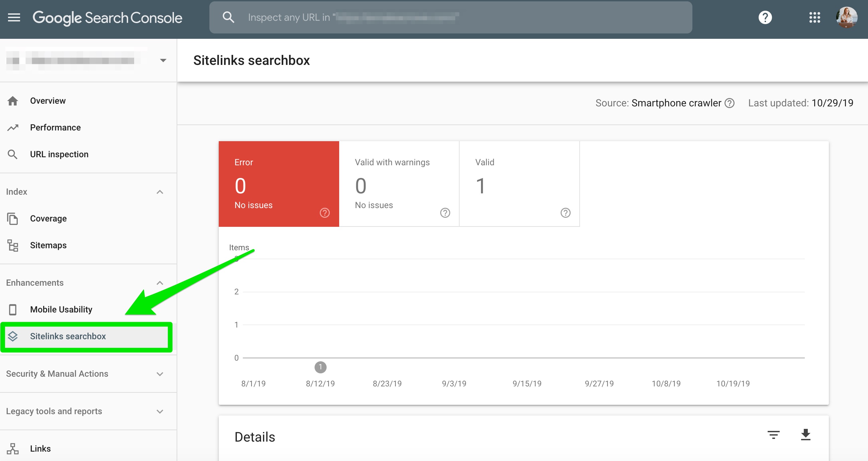Collapse the Index section chevron
This screenshot has width=868, height=461.
[x=160, y=192]
